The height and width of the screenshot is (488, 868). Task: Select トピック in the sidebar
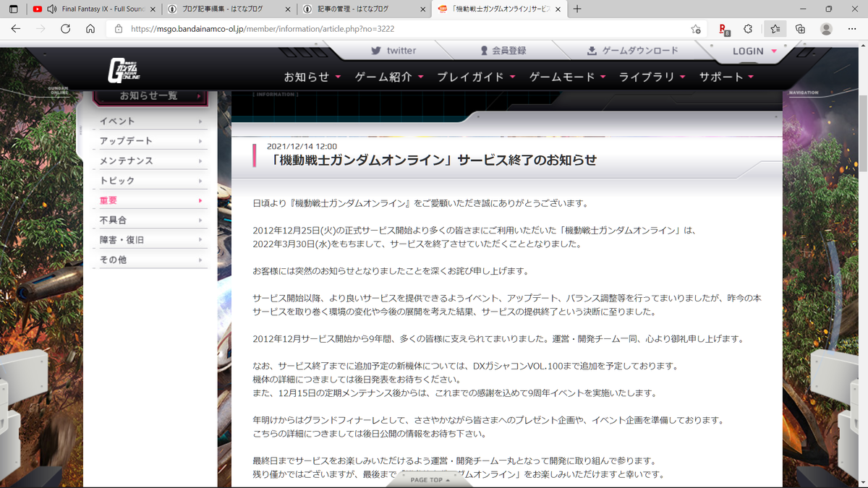point(151,180)
